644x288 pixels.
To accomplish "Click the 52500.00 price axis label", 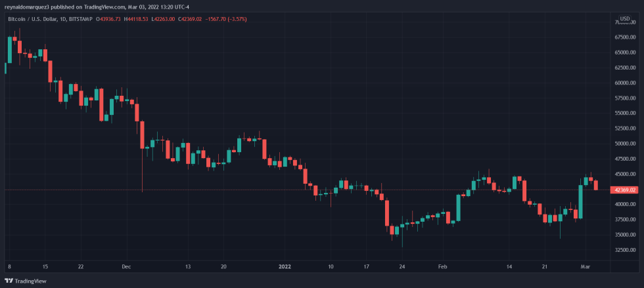I will click(x=625, y=129).
